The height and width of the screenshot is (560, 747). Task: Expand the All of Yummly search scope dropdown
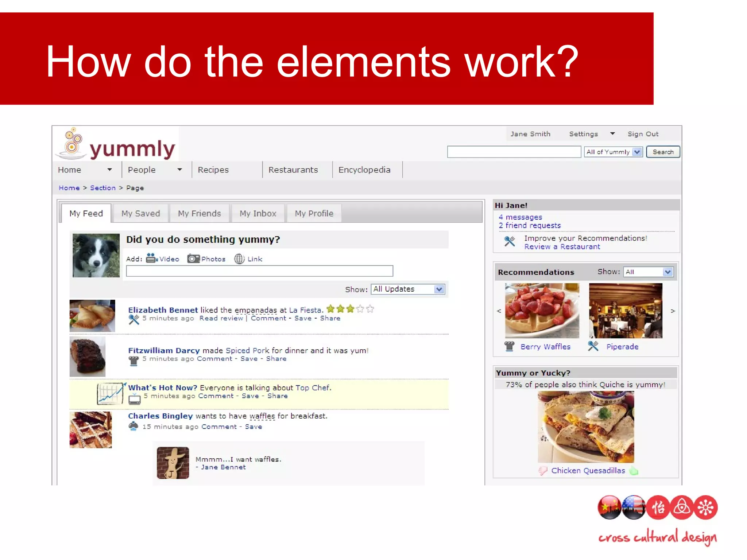[x=637, y=152]
